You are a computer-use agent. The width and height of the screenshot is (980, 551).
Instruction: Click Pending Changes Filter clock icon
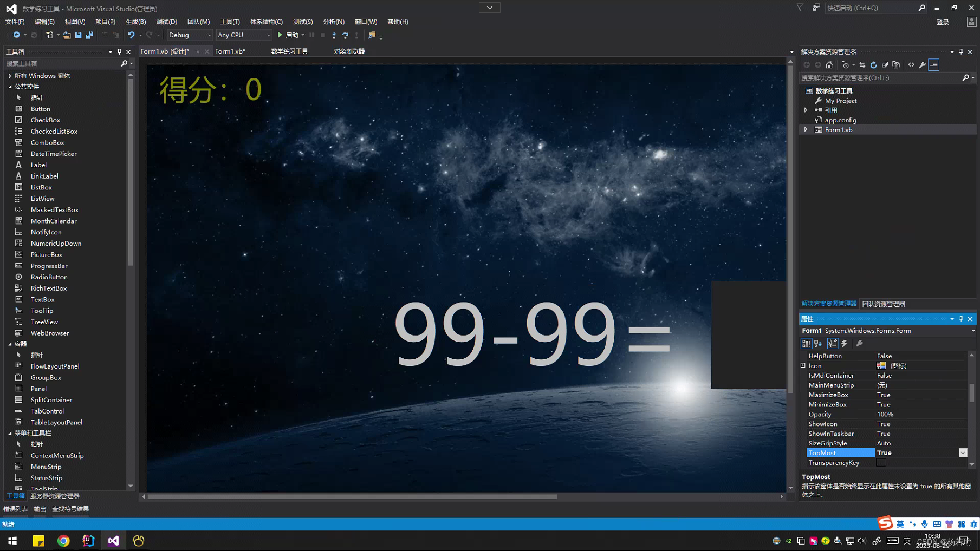pos(845,65)
